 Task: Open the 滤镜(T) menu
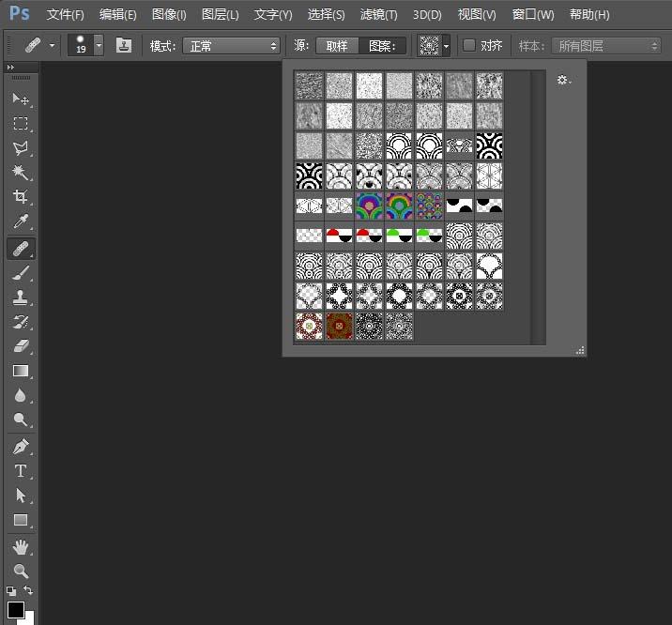[378, 15]
